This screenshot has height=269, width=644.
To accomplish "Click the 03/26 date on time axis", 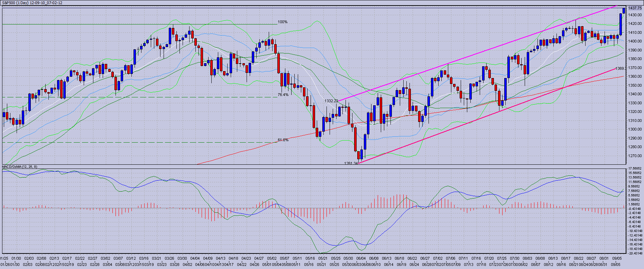I will coord(169,258).
